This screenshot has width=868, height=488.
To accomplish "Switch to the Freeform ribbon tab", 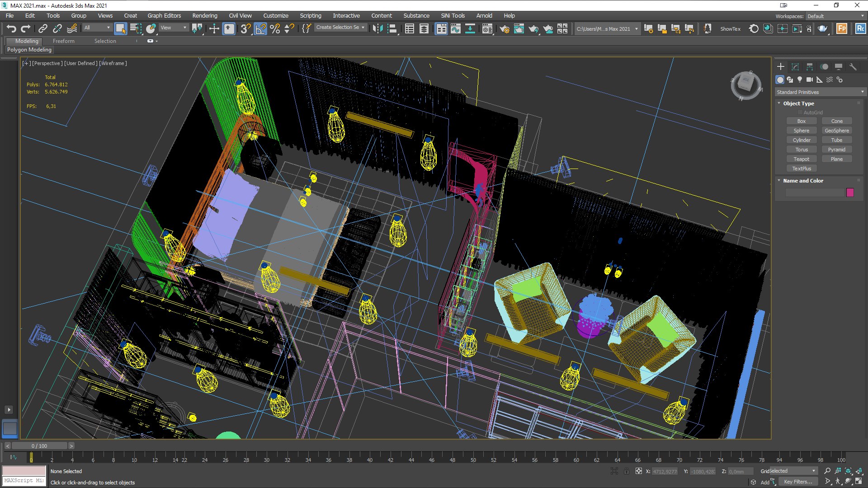I will 63,41.
